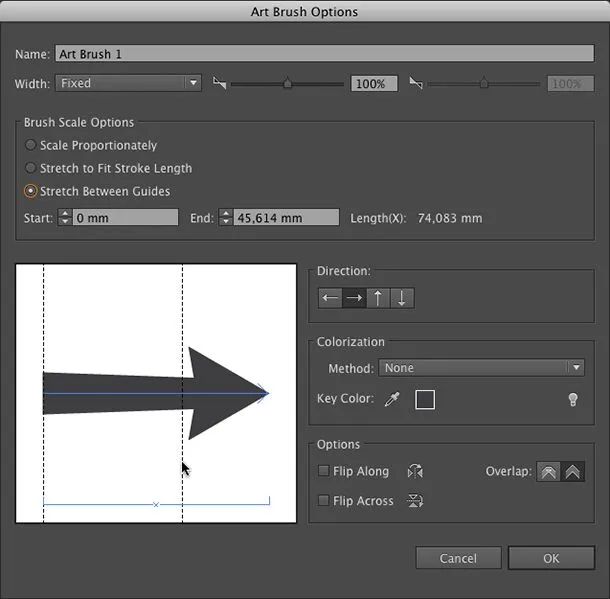Click the Name field Art Brush 1
610x599 pixels.
[324, 54]
